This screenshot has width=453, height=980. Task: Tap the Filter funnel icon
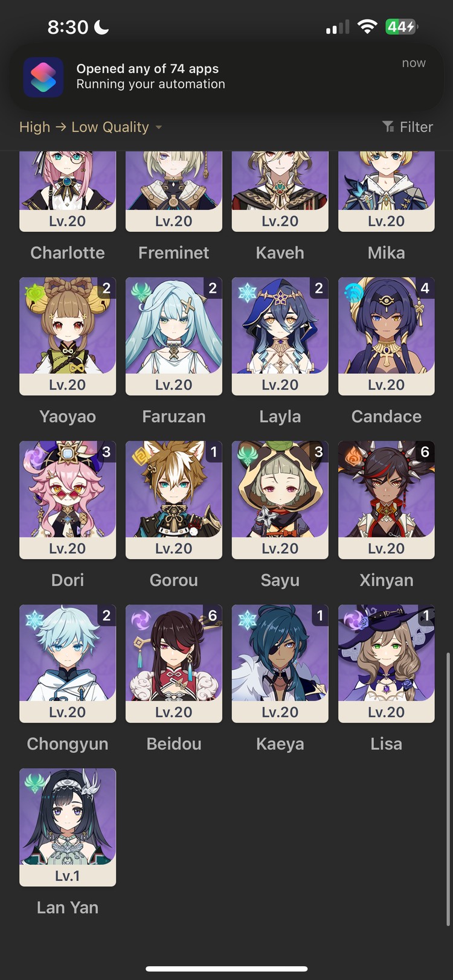pos(388,126)
